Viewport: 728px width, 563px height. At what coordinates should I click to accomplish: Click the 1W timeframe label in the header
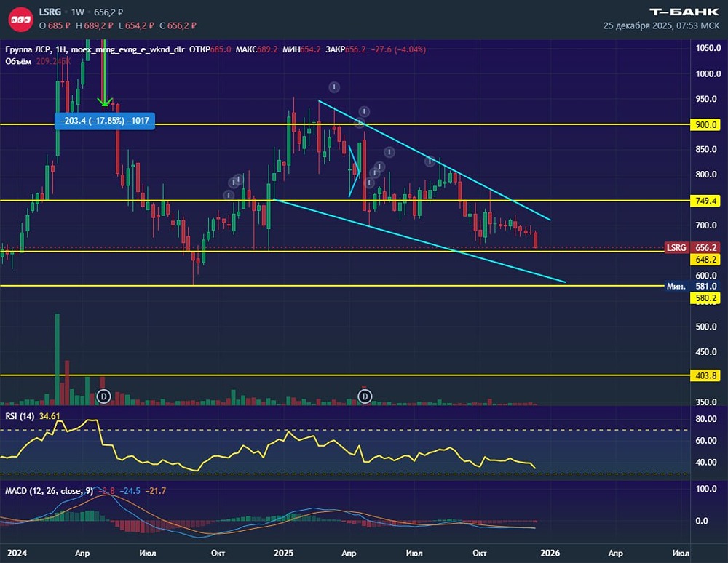click(x=78, y=12)
